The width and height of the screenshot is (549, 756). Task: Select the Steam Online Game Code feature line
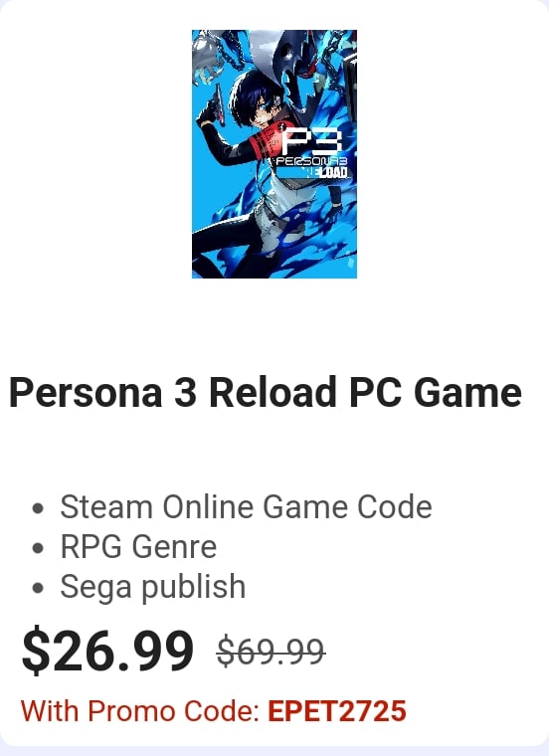pyautogui.click(x=246, y=507)
